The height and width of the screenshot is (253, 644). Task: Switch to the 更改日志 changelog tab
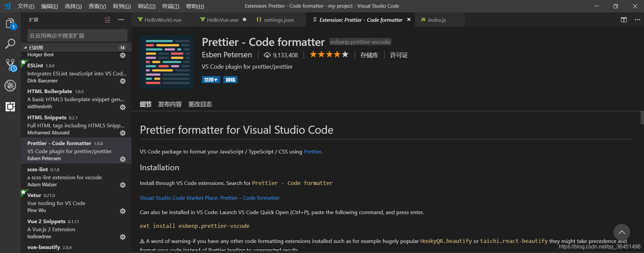coord(200,104)
